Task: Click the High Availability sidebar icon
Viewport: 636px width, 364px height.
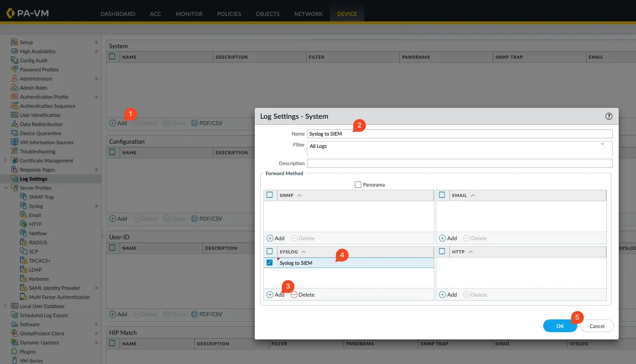Action: pos(15,51)
